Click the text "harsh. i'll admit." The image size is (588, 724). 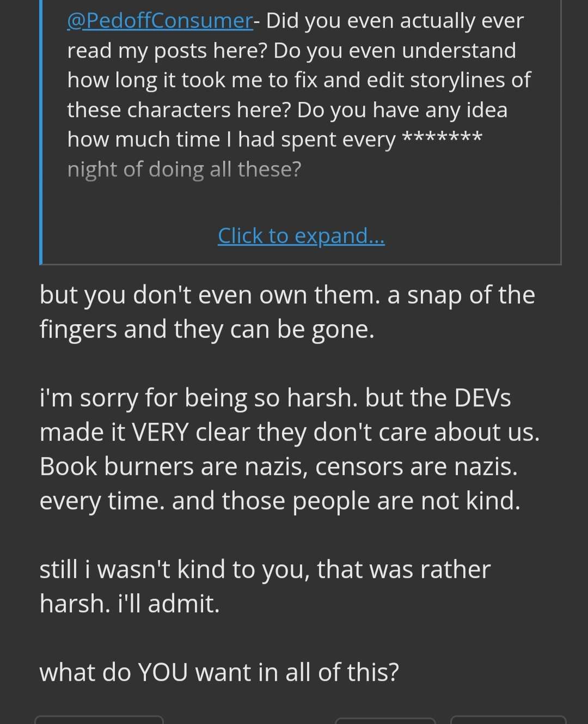130,604
